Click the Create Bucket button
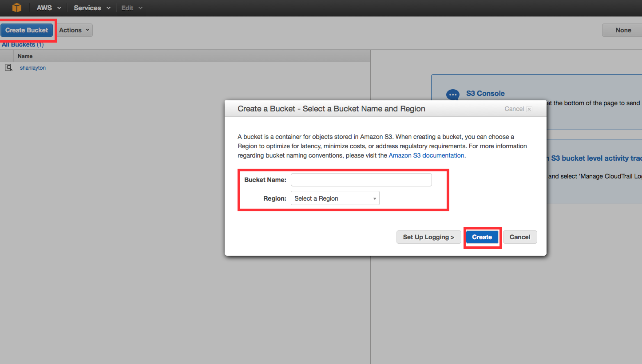The image size is (642, 364). click(27, 30)
